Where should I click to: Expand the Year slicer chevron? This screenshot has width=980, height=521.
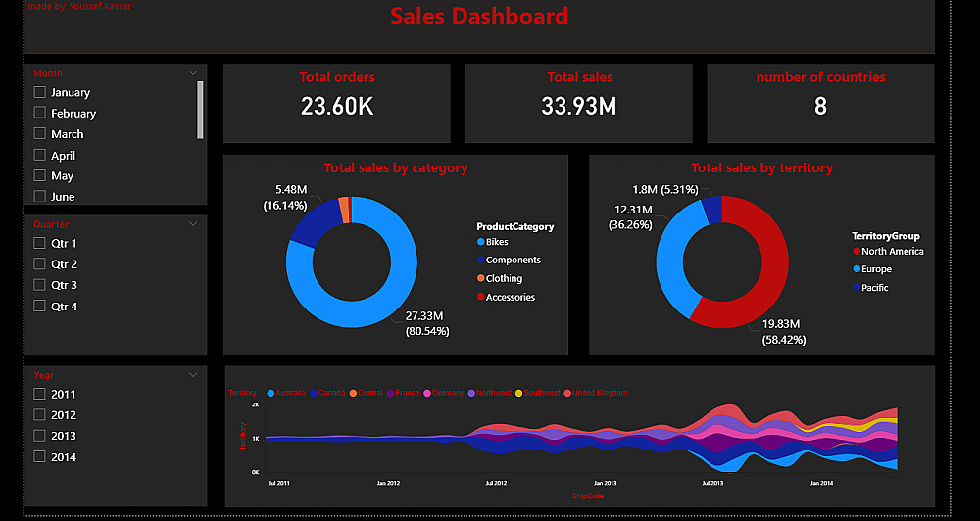[x=193, y=375]
